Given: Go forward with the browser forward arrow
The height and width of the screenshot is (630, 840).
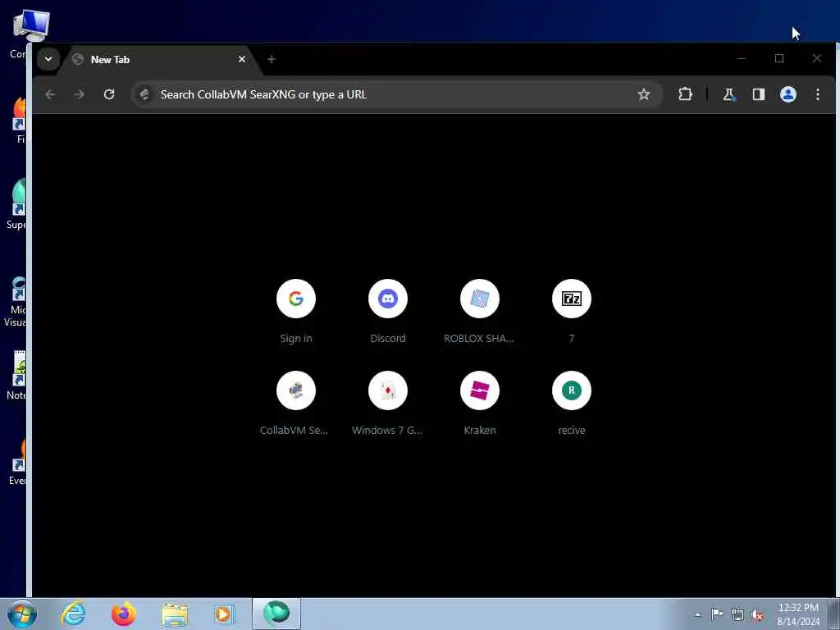Looking at the screenshot, I should point(80,94).
